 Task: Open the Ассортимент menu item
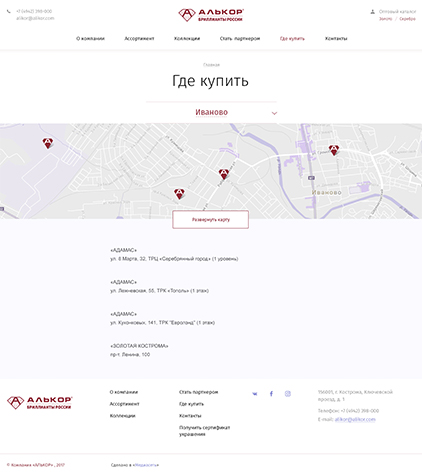(x=139, y=39)
